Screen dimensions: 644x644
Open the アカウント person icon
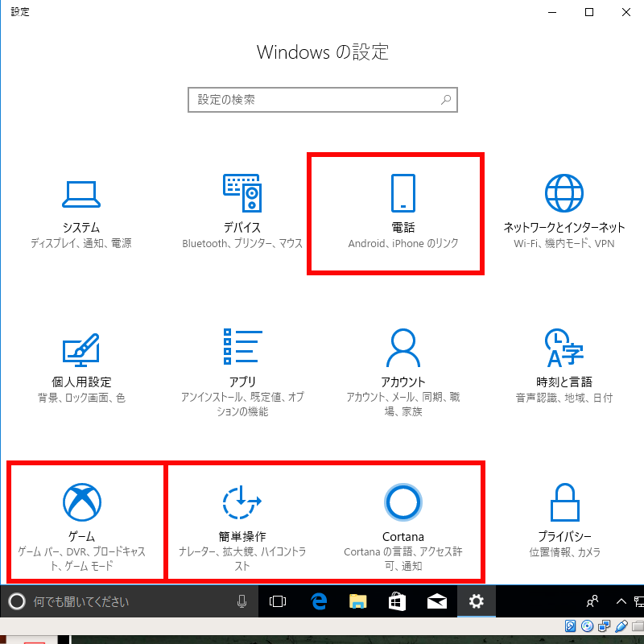click(x=402, y=348)
